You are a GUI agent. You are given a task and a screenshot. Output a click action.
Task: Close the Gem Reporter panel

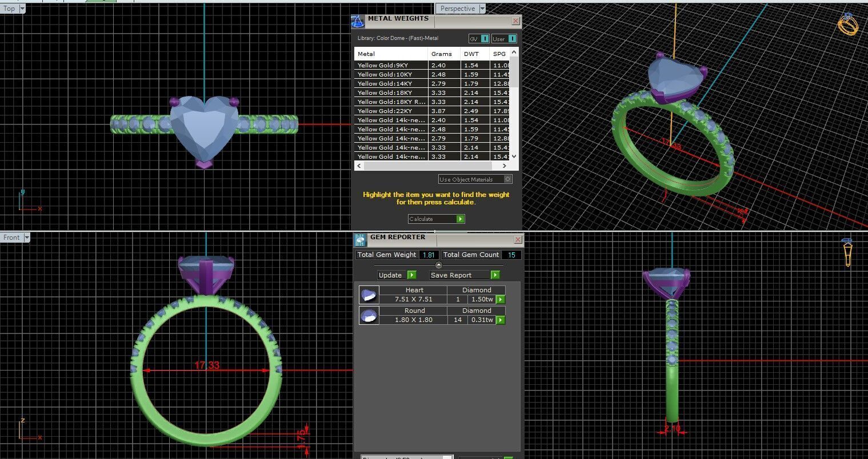(518, 240)
